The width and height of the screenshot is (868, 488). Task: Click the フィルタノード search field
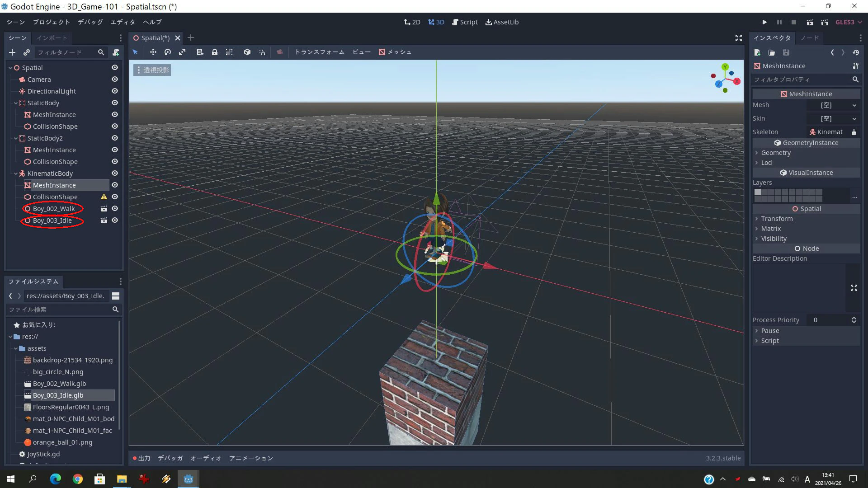71,52
